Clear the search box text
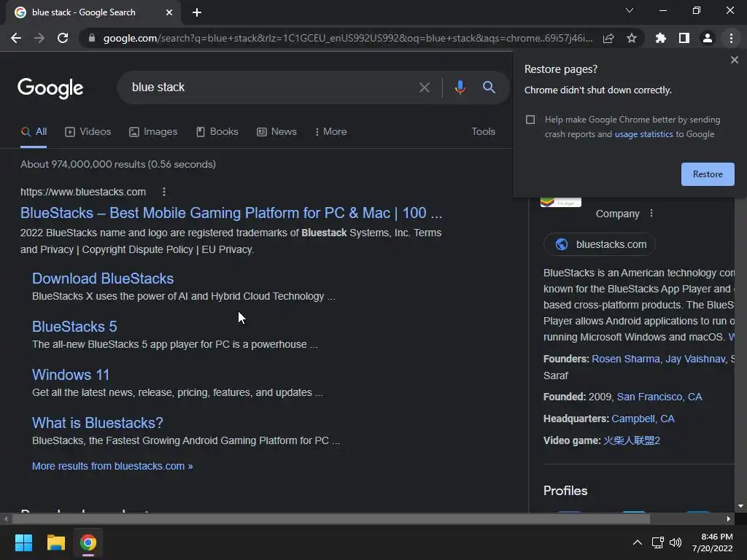This screenshot has height=560, width=747. [424, 87]
